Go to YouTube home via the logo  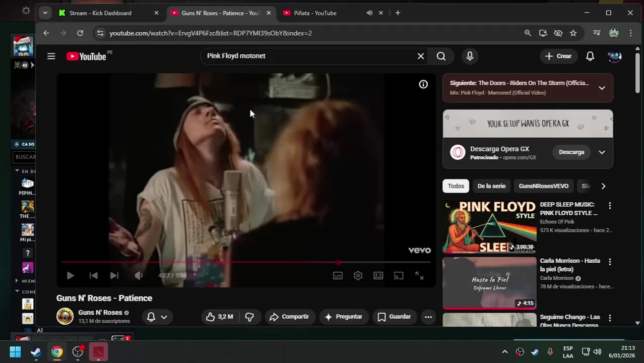[x=86, y=56]
